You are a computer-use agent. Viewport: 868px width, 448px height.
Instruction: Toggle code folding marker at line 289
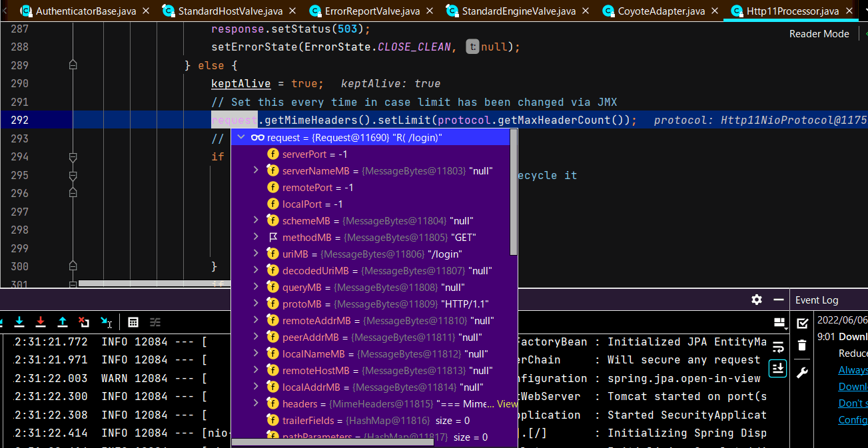pos(73,65)
